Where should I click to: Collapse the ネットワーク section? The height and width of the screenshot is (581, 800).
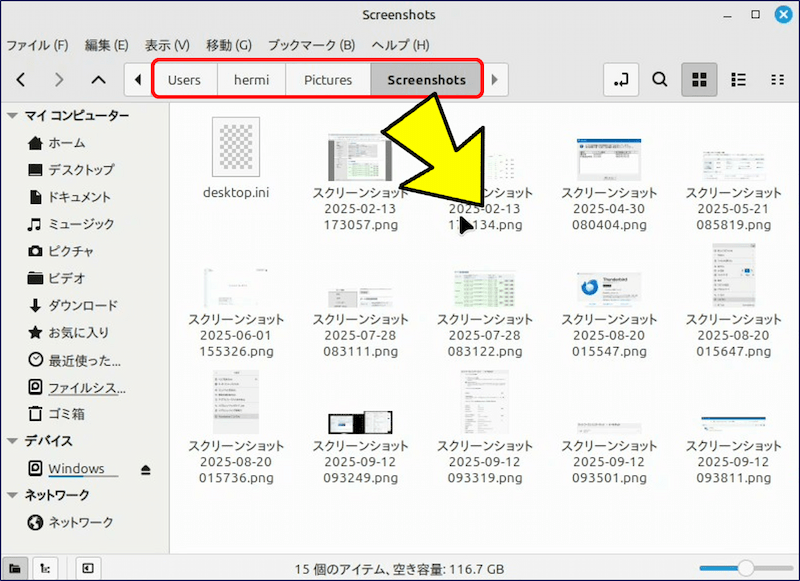point(13,495)
